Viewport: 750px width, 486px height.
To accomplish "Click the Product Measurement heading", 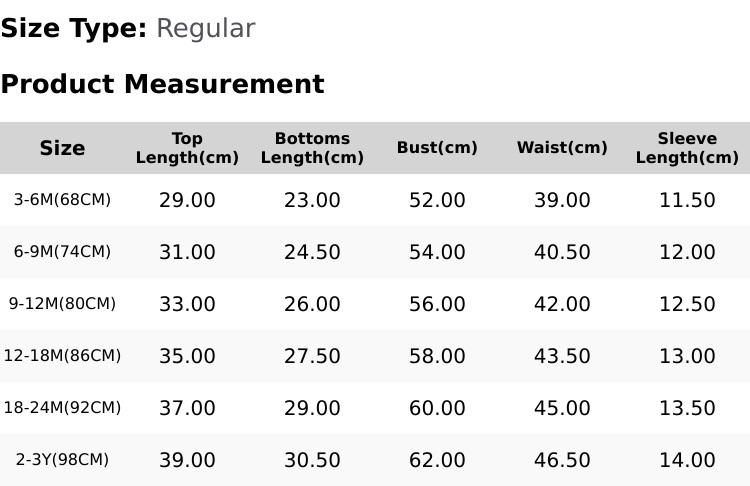I will click(x=163, y=84).
